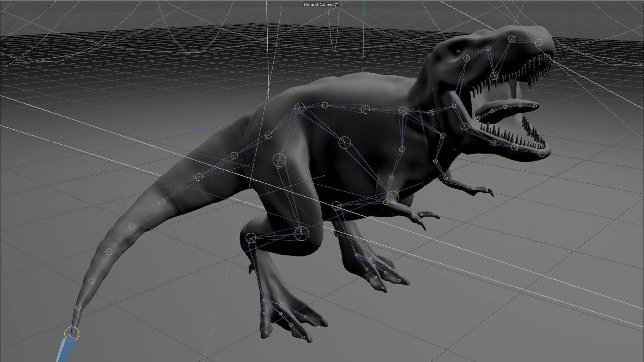Select the near hind leg knee joint
The width and height of the screenshot is (644, 362).
[x=301, y=233]
